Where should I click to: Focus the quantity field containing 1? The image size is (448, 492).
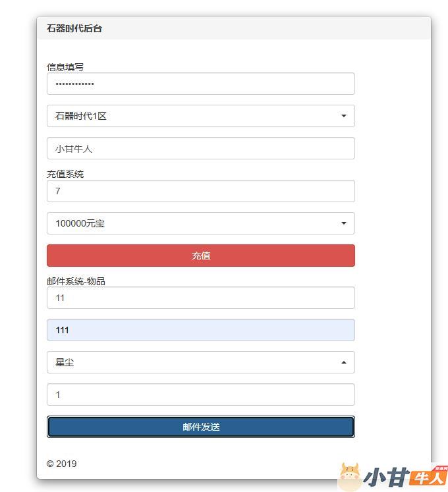tap(200, 395)
